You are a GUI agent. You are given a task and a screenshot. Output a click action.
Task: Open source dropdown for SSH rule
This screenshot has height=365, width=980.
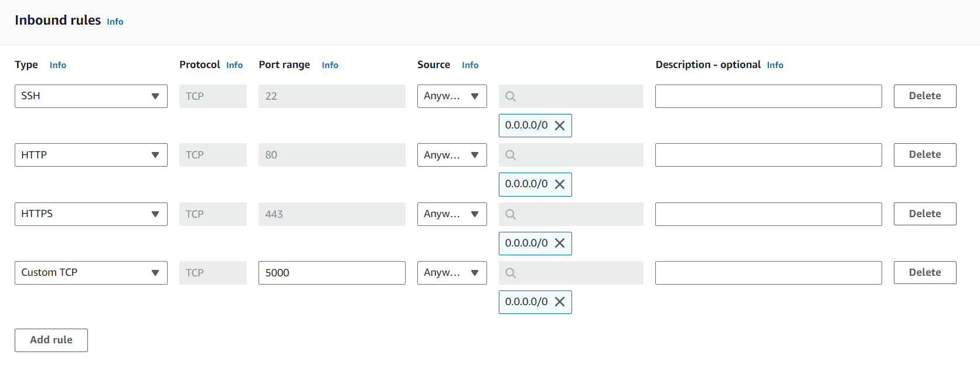(452, 96)
